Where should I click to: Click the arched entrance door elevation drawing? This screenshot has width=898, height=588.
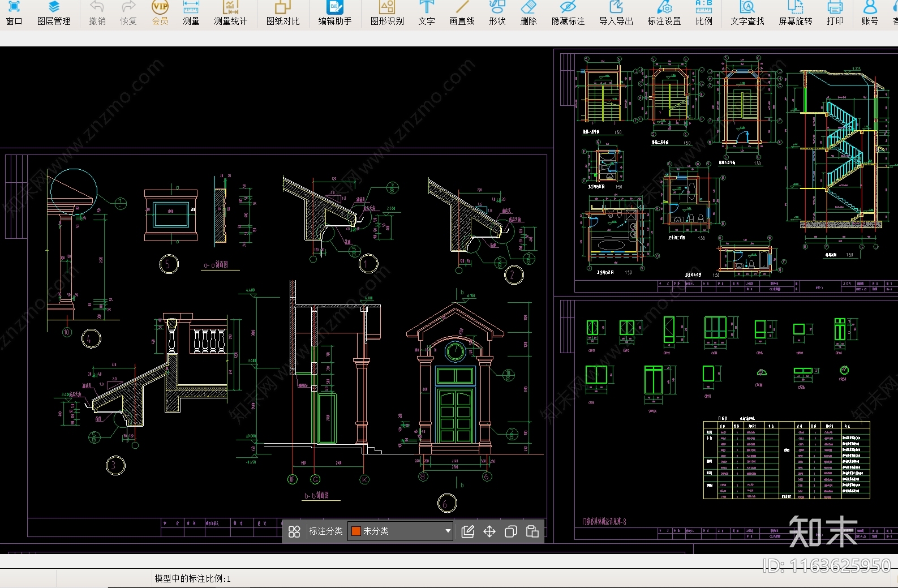(x=455, y=378)
